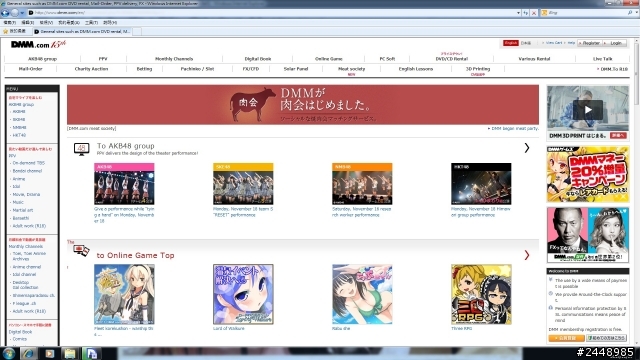Click the red meat society banner
Screen dimensions: 640x360
tap(303, 104)
